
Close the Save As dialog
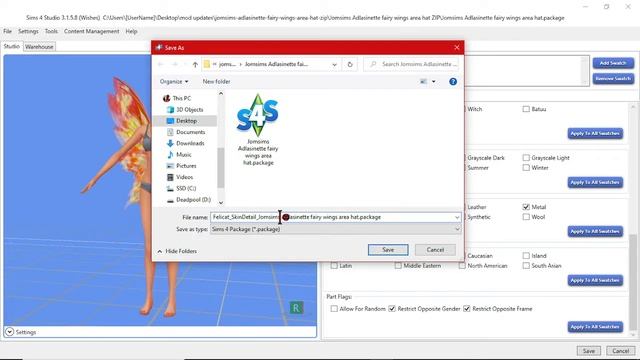[x=457, y=48]
